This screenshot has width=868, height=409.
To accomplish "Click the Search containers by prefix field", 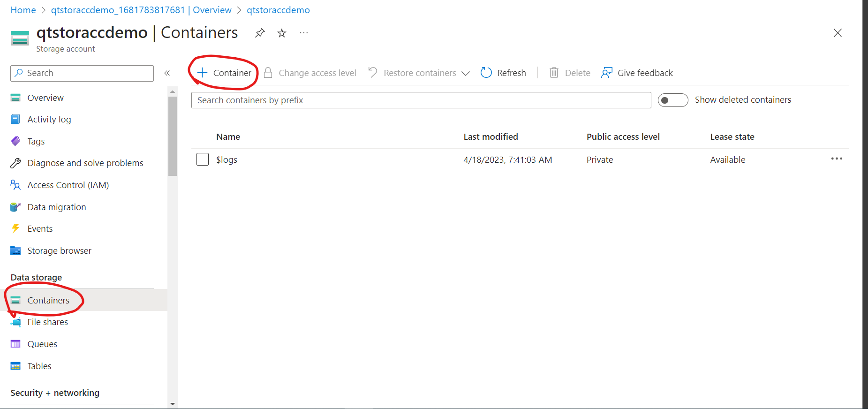I will click(421, 100).
